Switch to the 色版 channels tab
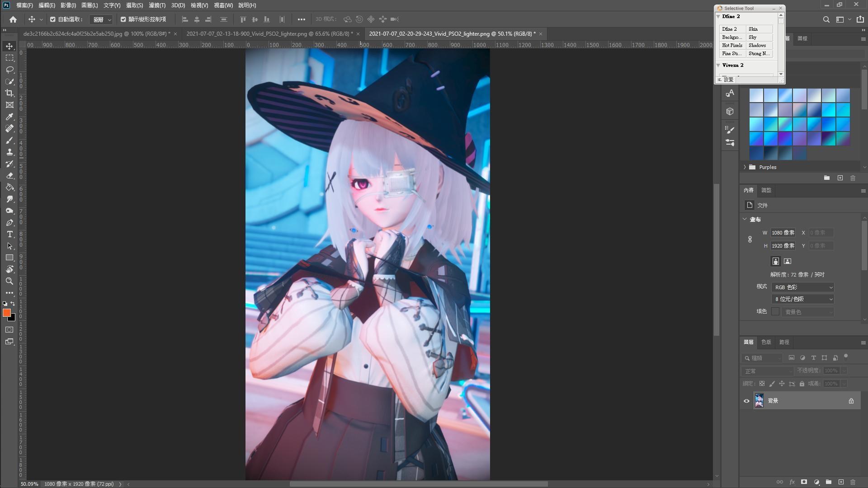 pyautogui.click(x=766, y=342)
